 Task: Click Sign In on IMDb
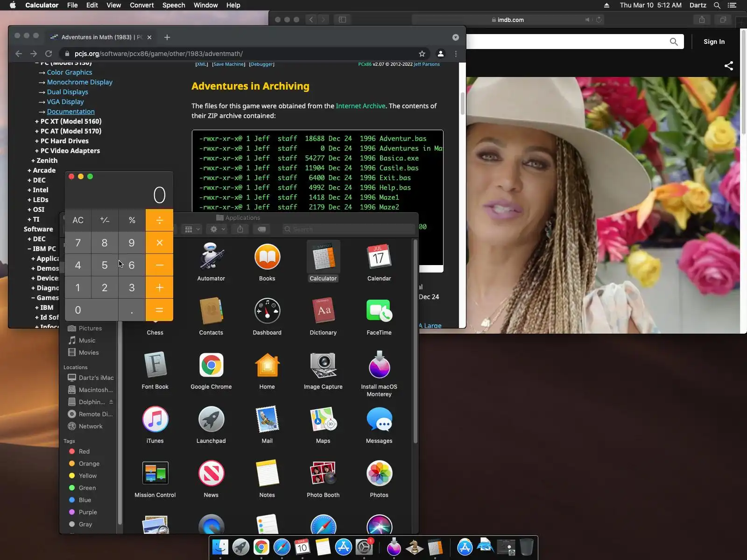(714, 42)
